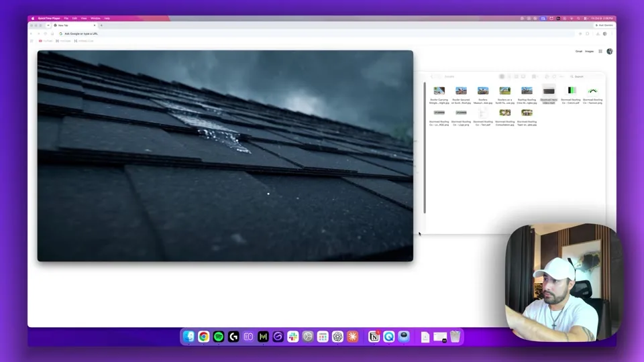
Task: Select Roofer Carrying Shingle jpg thumbnail
Action: pos(439,90)
